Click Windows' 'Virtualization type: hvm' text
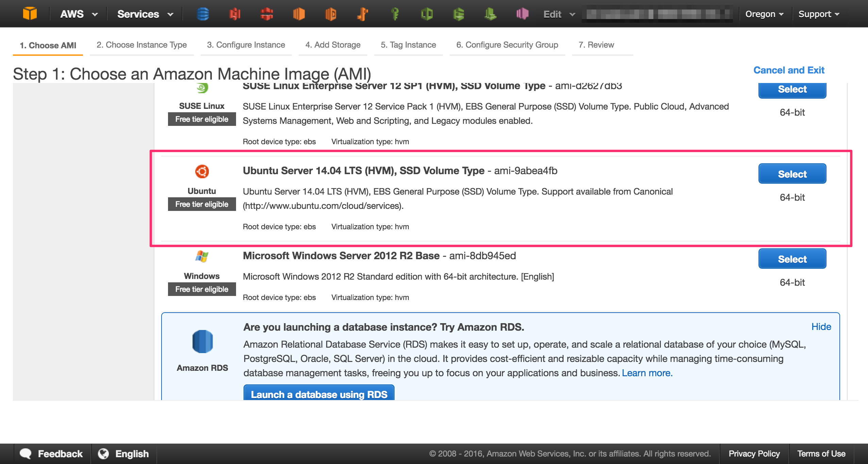 pyautogui.click(x=370, y=297)
